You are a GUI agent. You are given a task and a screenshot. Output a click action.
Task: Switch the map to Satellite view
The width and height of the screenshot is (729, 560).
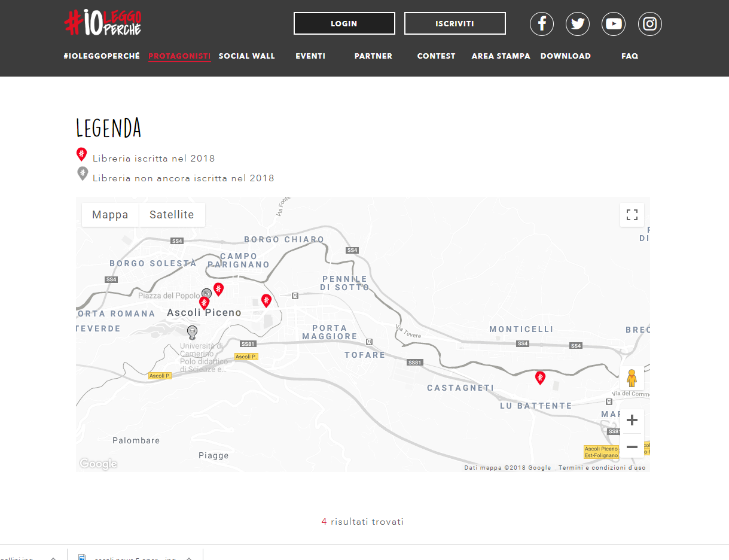coord(172,215)
